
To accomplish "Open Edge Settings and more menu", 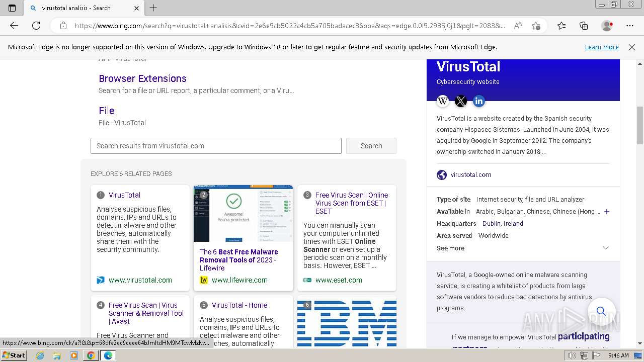I will click(x=630, y=26).
